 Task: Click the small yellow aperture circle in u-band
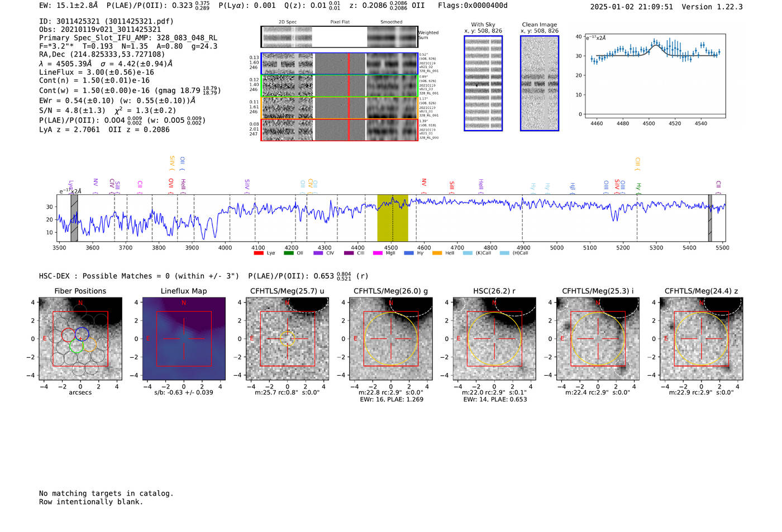coord(287,339)
